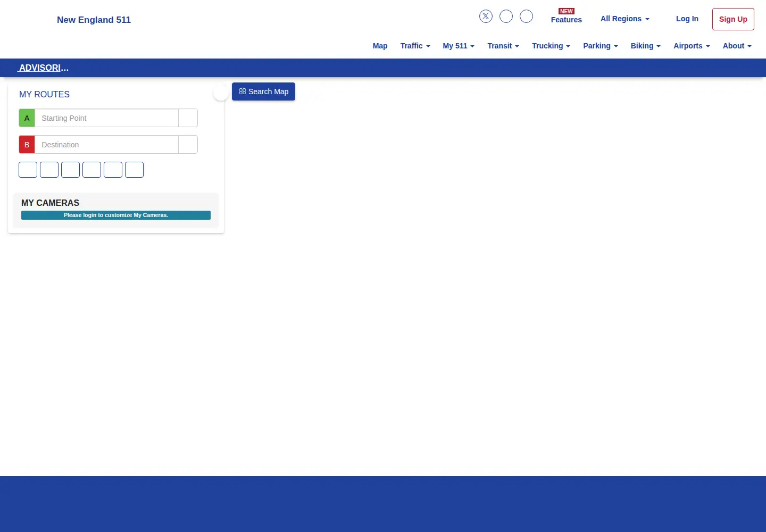Click the red B destination marker

tap(27, 145)
